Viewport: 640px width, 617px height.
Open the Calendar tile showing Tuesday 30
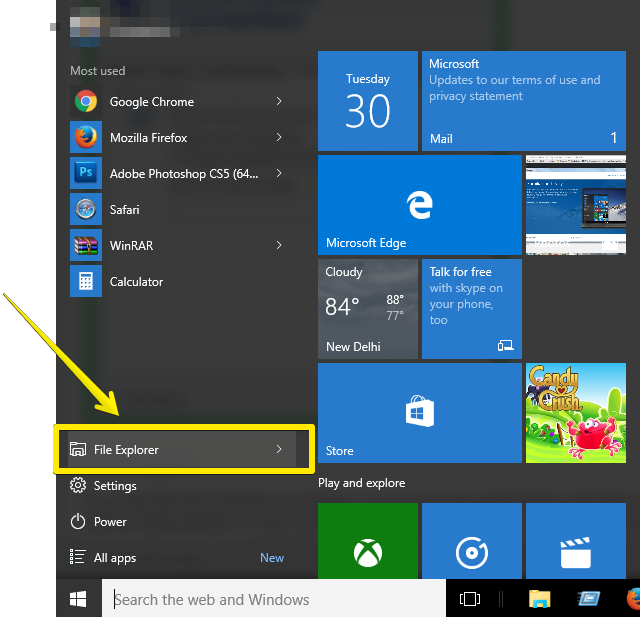(x=368, y=101)
